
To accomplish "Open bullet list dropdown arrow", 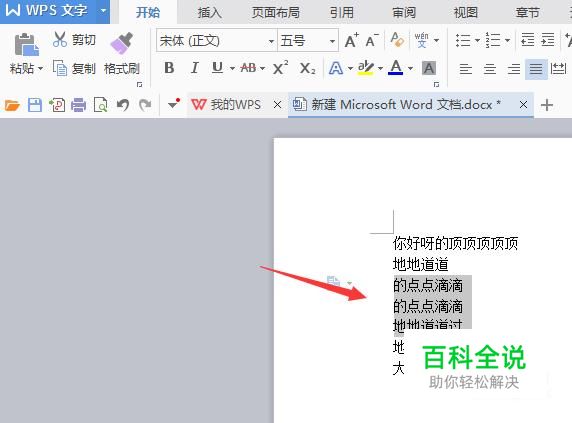I will coord(477,40).
